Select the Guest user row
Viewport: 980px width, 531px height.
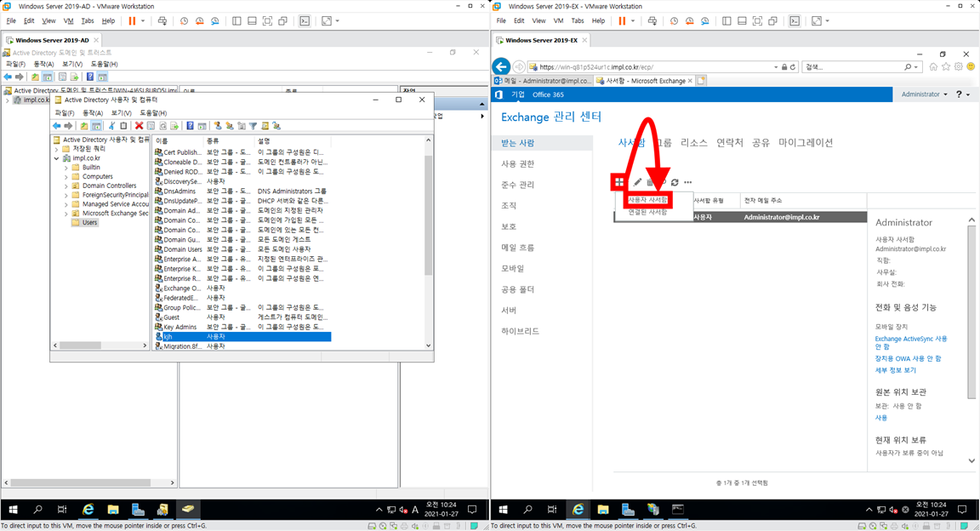(x=242, y=317)
